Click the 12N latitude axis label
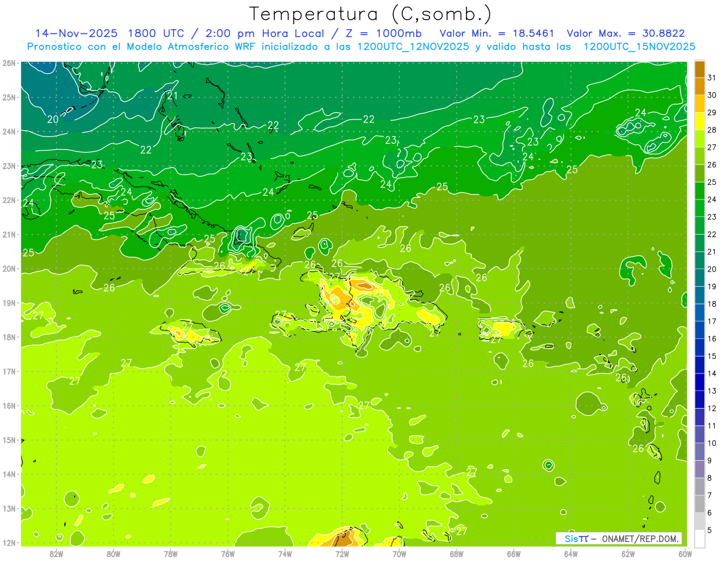 click(x=8, y=542)
